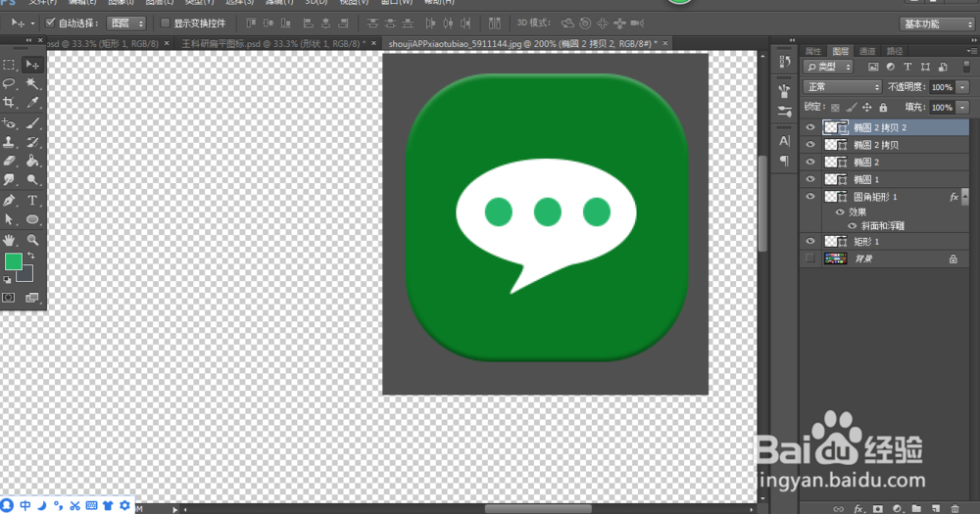The width and height of the screenshot is (980, 514).
Task: Show the 背景 layer visibility box
Action: tap(810, 258)
